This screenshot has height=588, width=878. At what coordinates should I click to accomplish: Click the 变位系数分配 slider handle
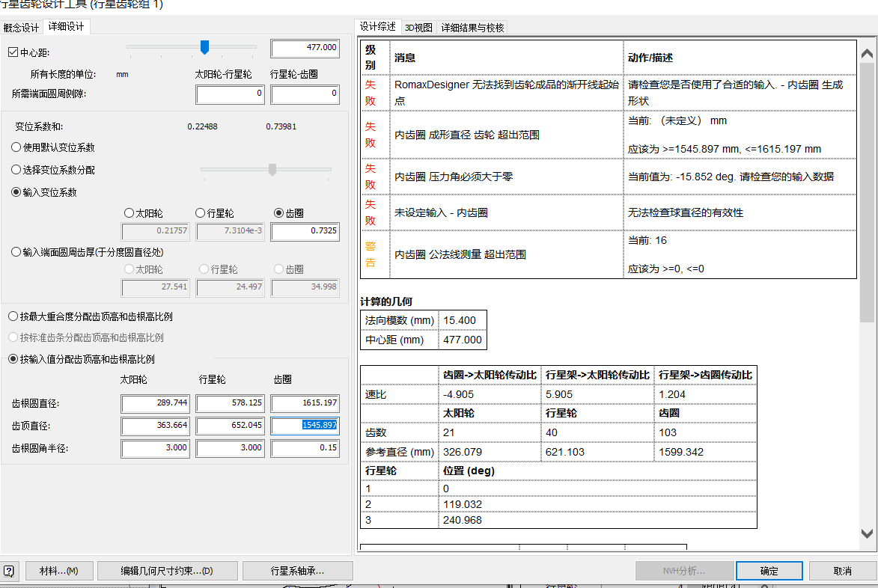(272, 170)
